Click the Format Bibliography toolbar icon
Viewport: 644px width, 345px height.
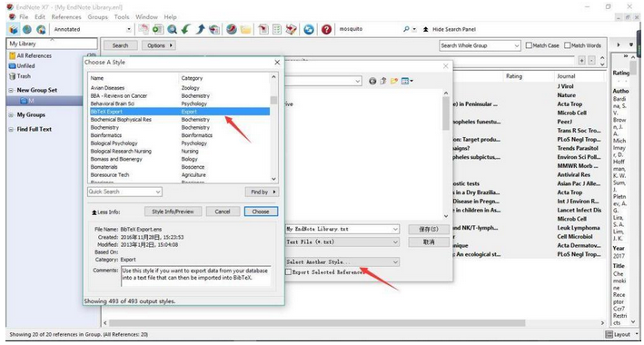point(277,30)
